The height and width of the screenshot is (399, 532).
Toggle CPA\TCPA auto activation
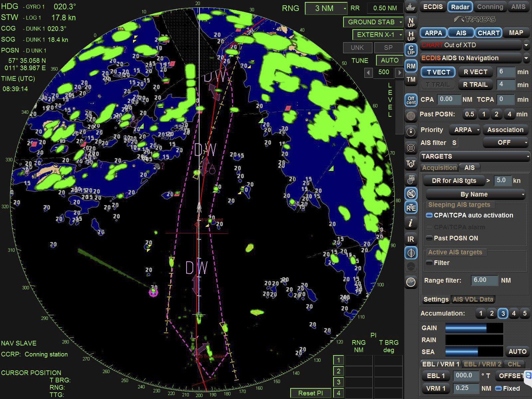pyautogui.click(x=429, y=215)
